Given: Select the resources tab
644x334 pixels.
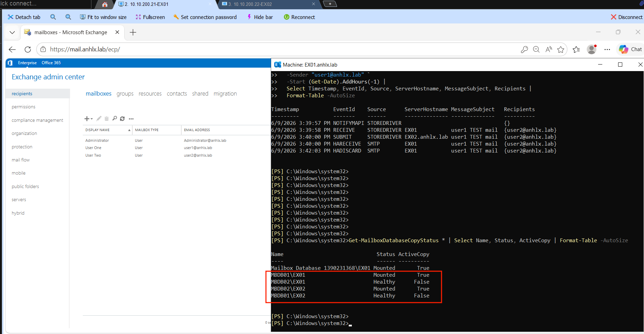Looking at the screenshot, I should 150,94.
